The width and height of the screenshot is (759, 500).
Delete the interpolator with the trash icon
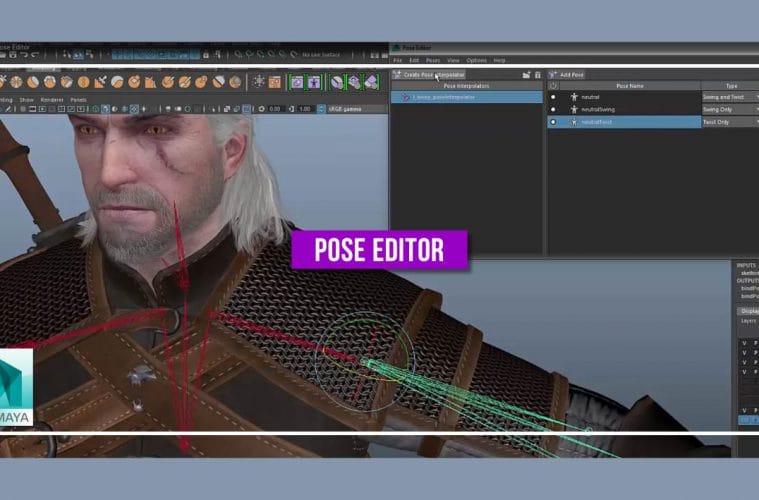(538, 74)
